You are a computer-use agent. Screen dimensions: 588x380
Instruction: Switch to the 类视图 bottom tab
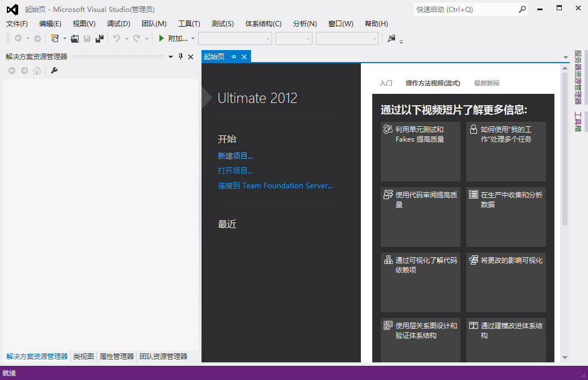click(83, 356)
